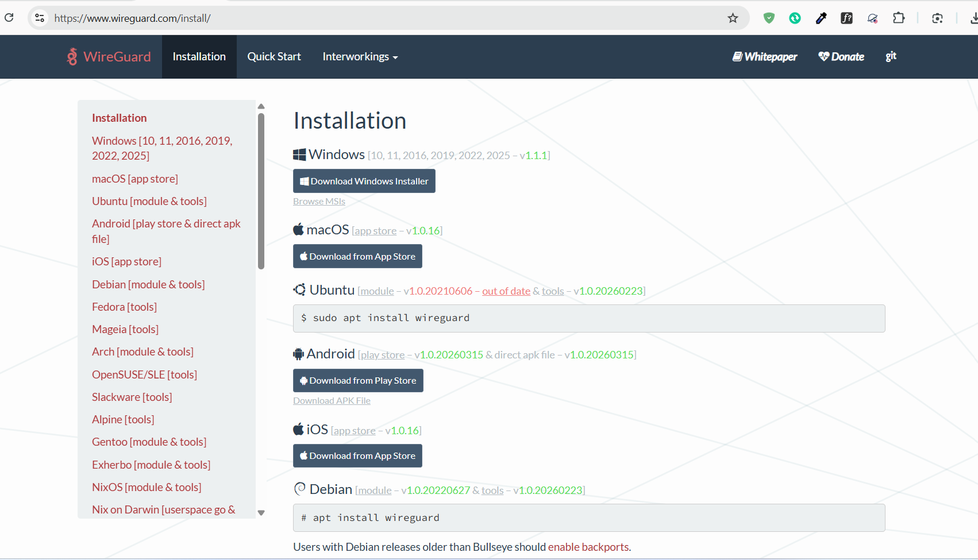Click the sidebar scroll up arrow

coord(261,106)
